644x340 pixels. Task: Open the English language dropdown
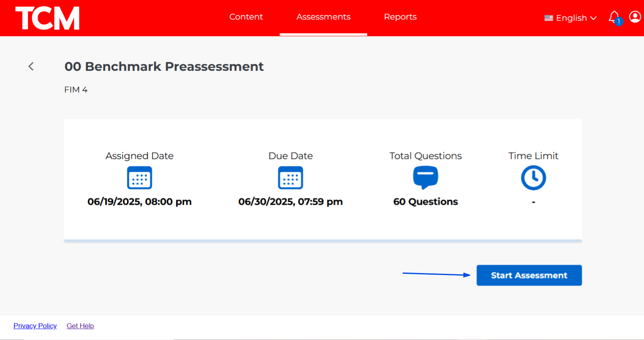571,18
